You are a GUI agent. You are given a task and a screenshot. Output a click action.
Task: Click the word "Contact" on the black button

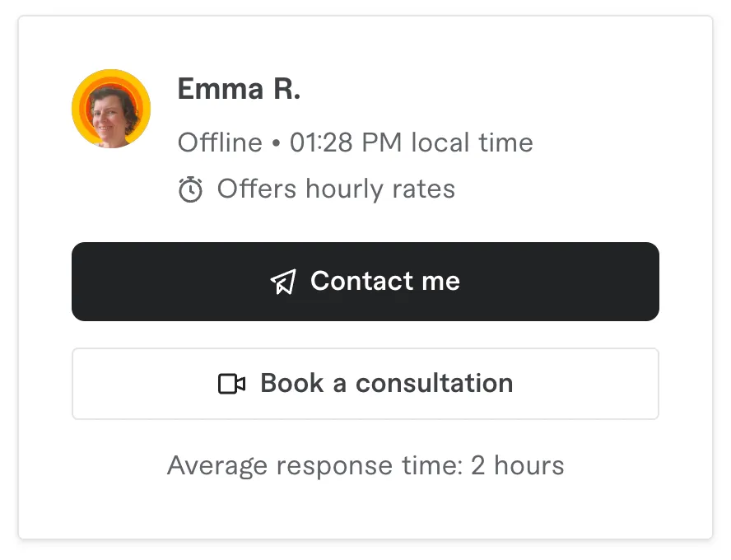coord(361,281)
